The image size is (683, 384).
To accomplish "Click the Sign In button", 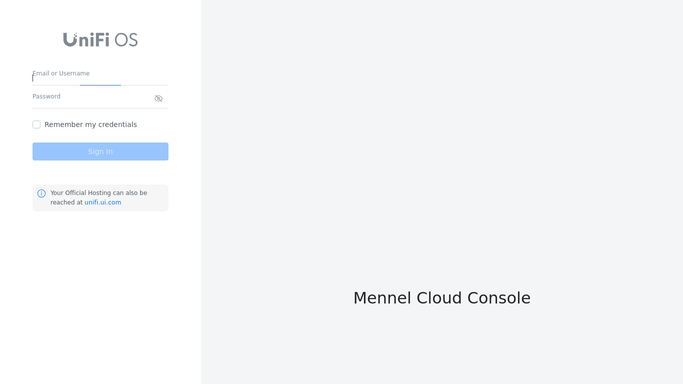I will (x=100, y=152).
